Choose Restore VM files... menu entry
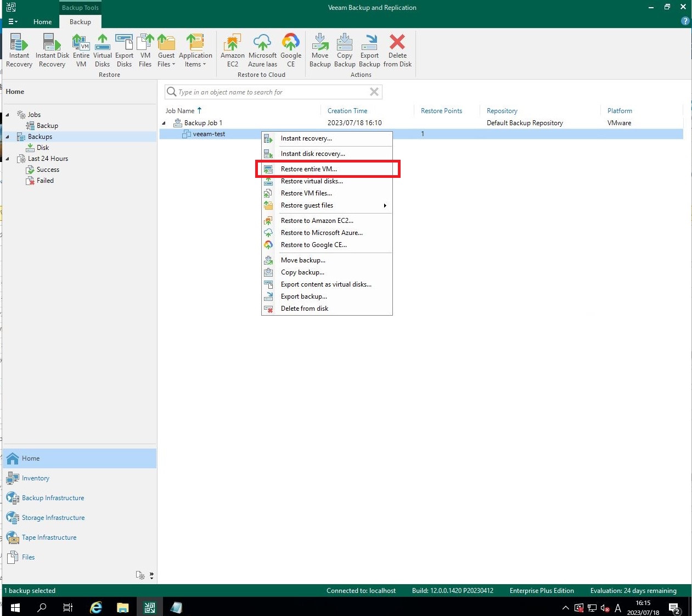This screenshot has width=692, height=616. [x=327, y=193]
